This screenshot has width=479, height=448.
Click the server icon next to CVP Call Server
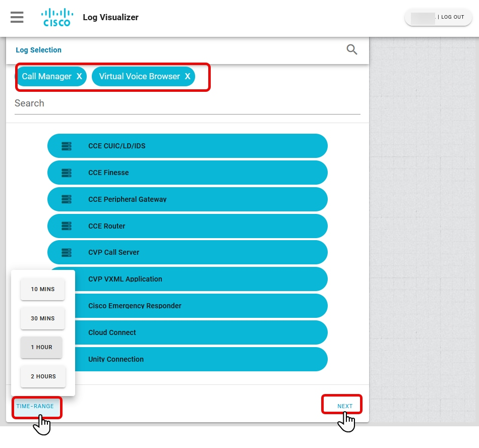pos(66,252)
